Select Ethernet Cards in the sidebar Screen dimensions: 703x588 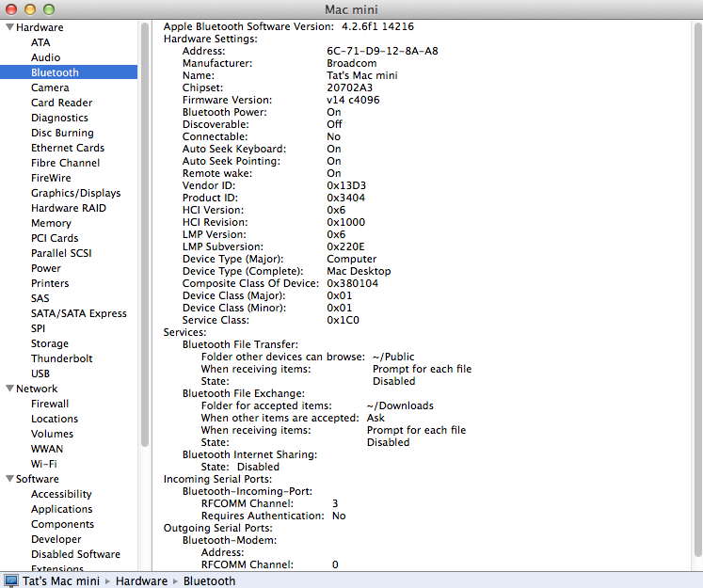pyautogui.click(x=68, y=148)
